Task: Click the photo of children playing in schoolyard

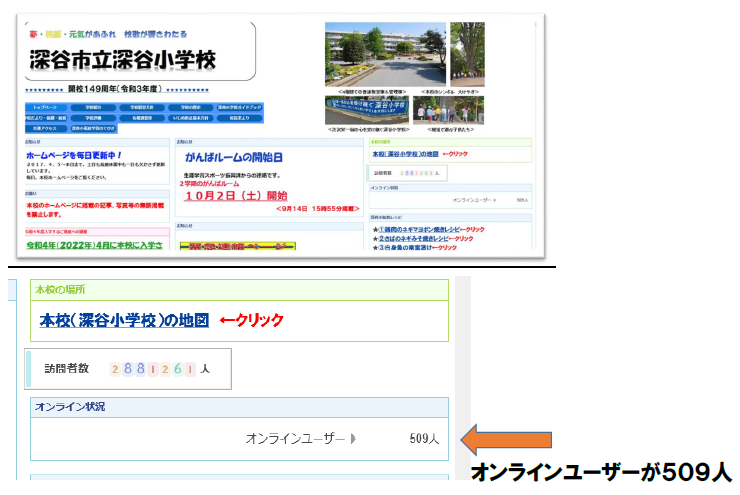Action: click(448, 110)
